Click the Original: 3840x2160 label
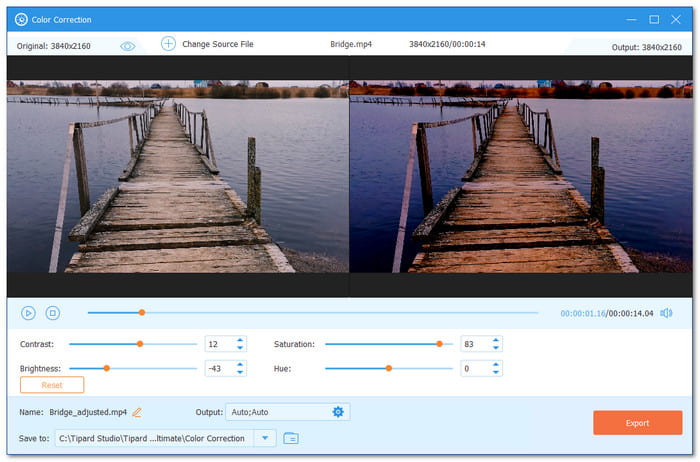Viewport: 700px width, 462px height. click(x=54, y=46)
